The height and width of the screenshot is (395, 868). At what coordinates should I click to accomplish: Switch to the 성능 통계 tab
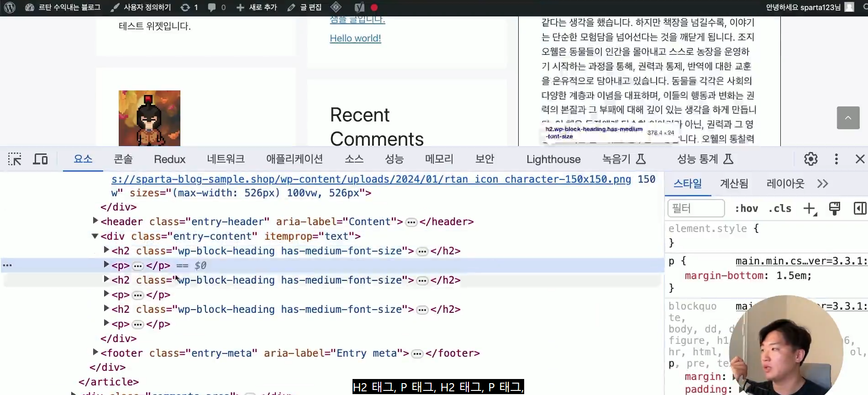click(x=705, y=159)
